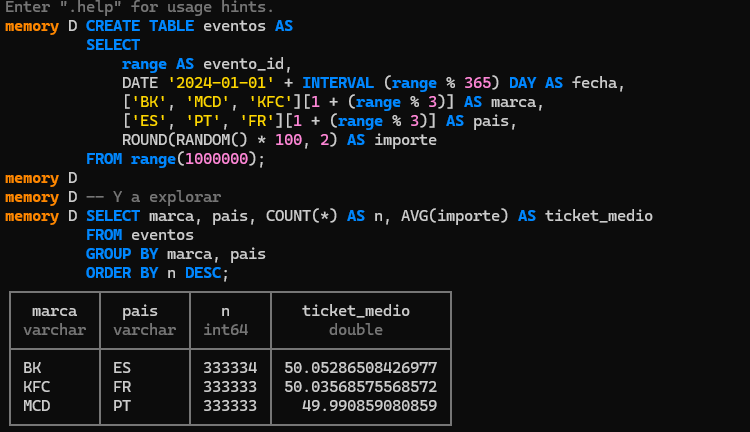
Task: Click the 'fecha' alias
Action: pos(595,83)
